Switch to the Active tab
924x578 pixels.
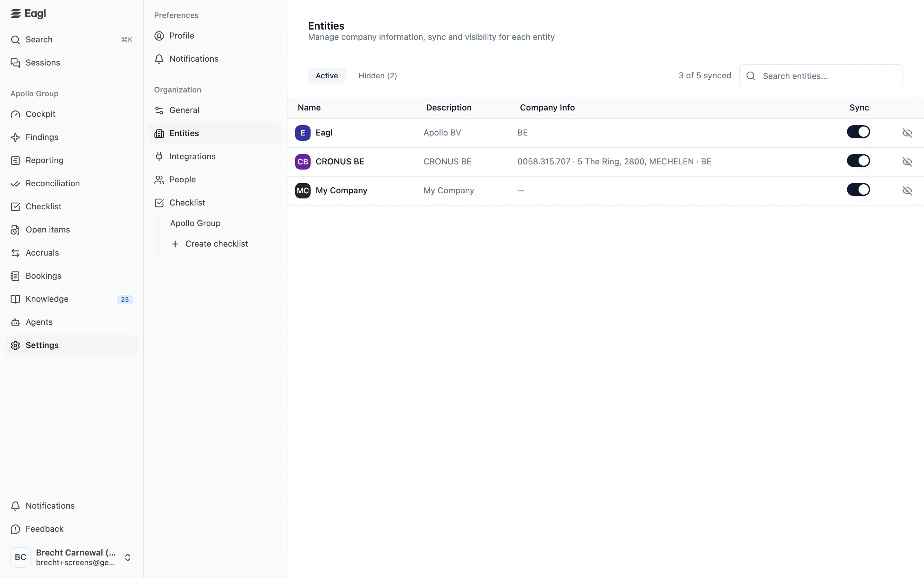(x=327, y=76)
